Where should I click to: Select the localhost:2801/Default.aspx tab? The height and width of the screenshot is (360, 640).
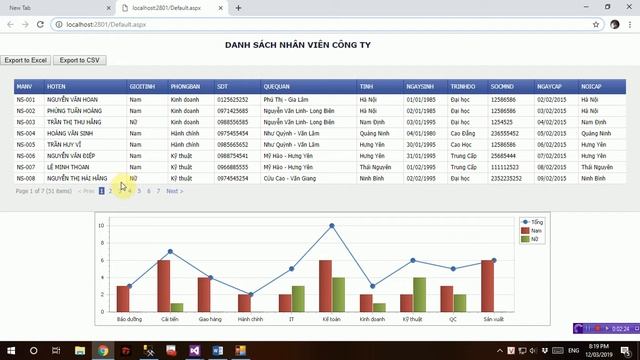tap(171, 8)
